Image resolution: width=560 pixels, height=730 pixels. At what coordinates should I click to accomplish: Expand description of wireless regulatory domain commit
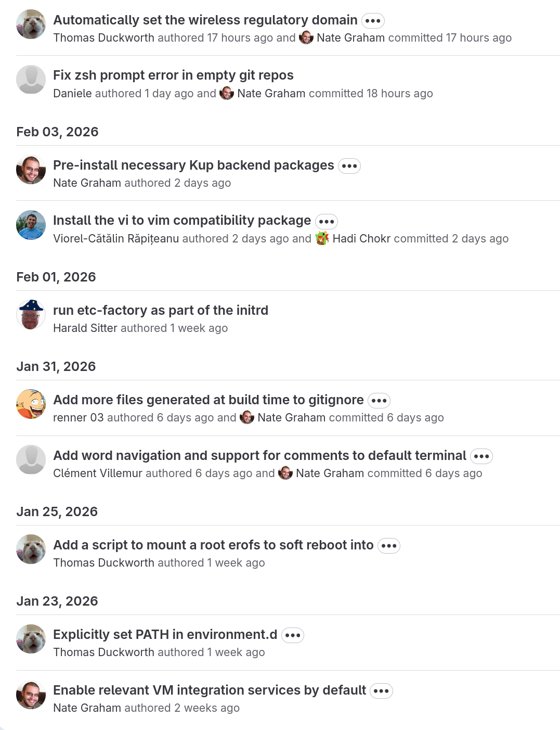click(373, 21)
